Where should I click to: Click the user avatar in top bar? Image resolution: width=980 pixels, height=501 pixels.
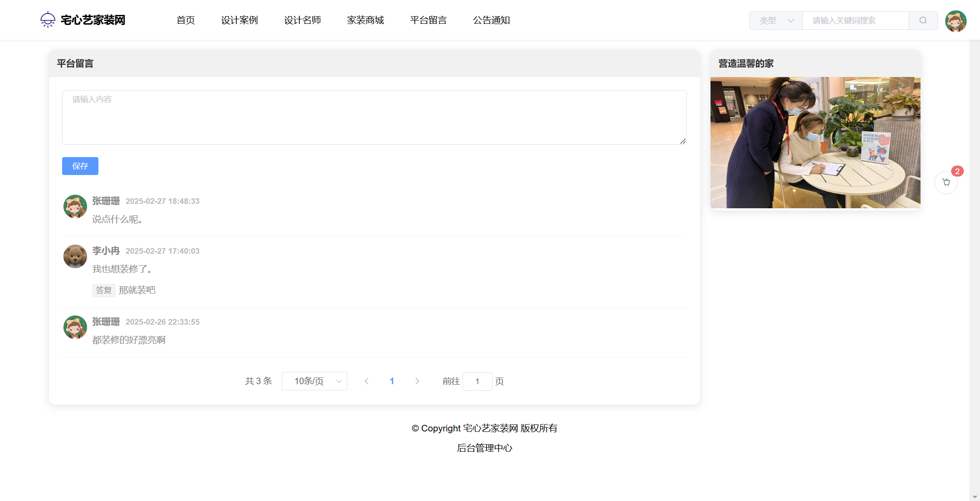(955, 21)
